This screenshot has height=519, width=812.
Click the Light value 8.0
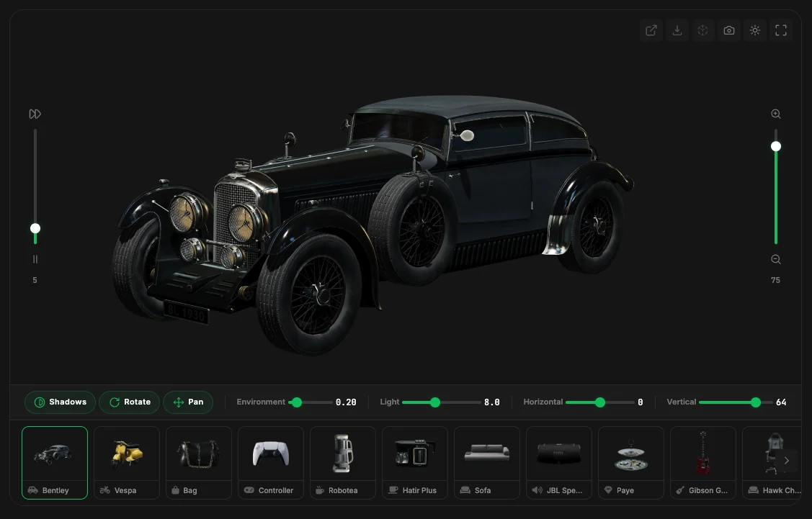click(491, 402)
